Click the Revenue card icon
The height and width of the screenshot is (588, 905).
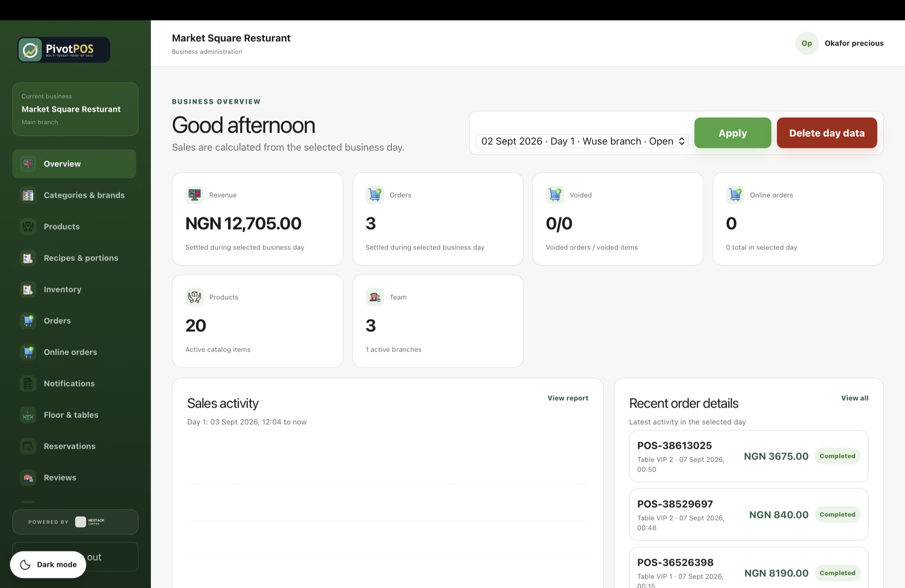[x=195, y=195]
